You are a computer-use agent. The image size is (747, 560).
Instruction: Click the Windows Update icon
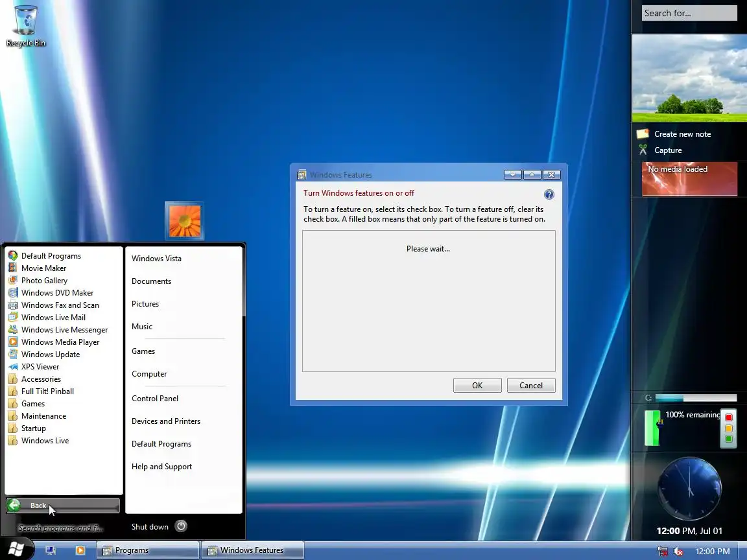point(13,355)
